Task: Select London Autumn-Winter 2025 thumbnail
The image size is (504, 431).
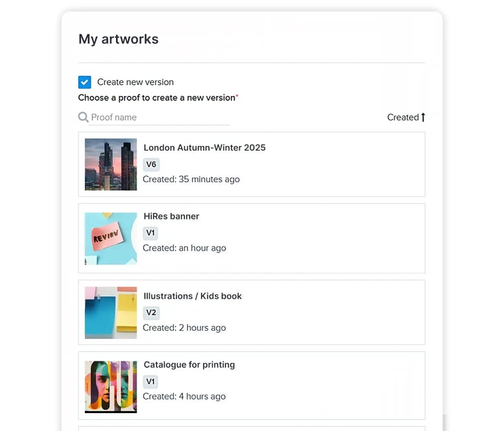Action: pyautogui.click(x=111, y=164)
